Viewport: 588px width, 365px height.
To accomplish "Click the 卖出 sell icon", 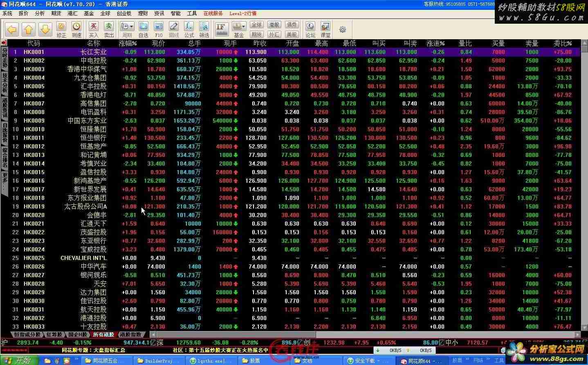I will coord(109,30).
